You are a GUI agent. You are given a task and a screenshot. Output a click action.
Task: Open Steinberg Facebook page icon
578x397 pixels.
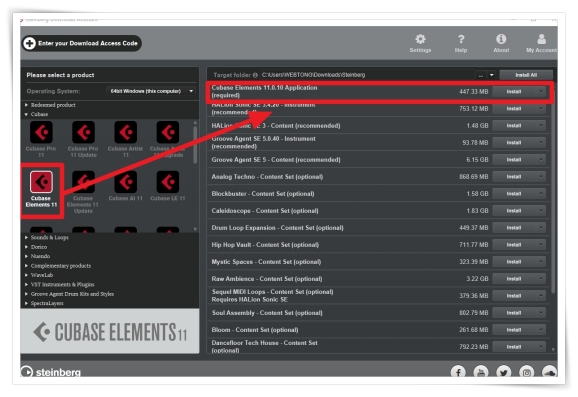click(458, 372)
